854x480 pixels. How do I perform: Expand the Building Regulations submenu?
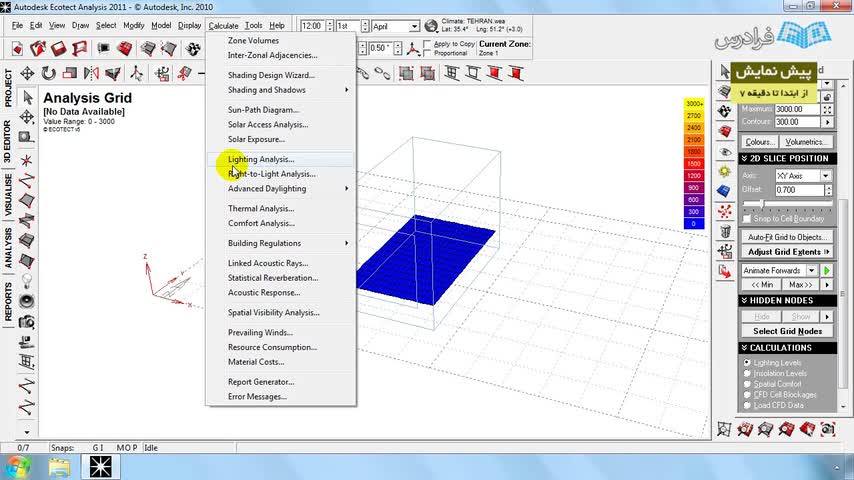point(281,243)
